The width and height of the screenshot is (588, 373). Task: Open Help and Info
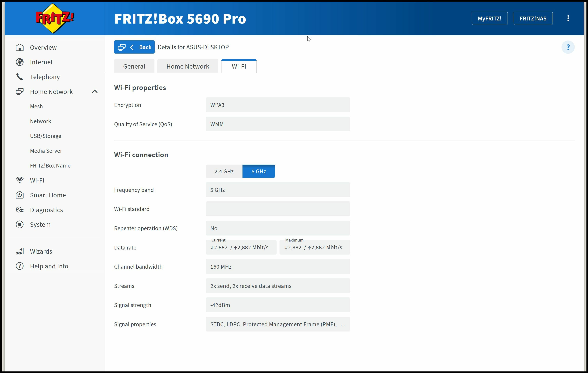pyautogui.click(x=49, y=266)
